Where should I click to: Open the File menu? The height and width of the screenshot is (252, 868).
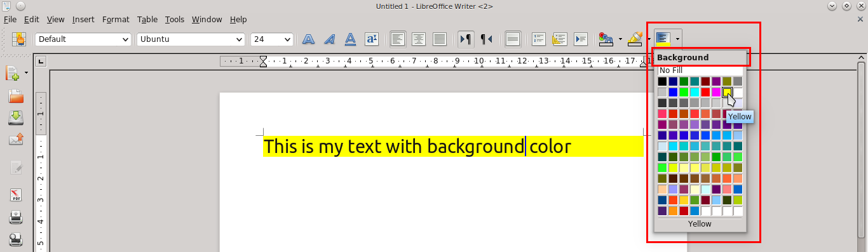pyautogui.click(x=10, y=20)
